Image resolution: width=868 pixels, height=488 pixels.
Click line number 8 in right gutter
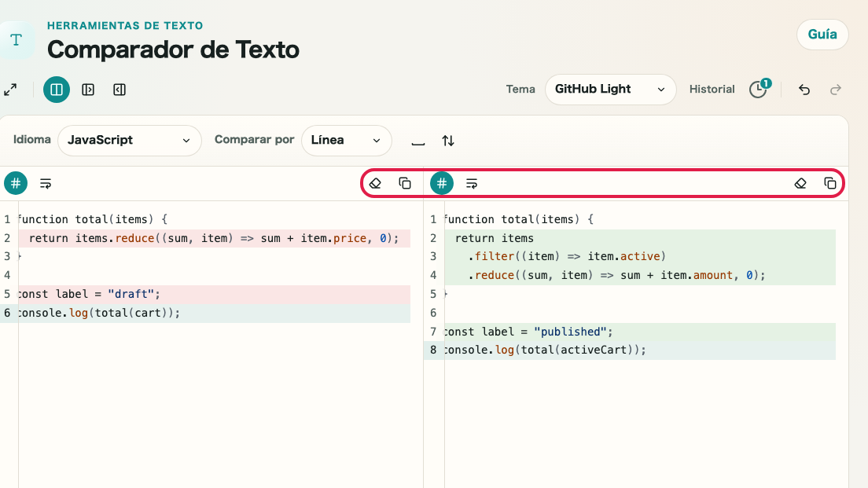click(433, 350)
